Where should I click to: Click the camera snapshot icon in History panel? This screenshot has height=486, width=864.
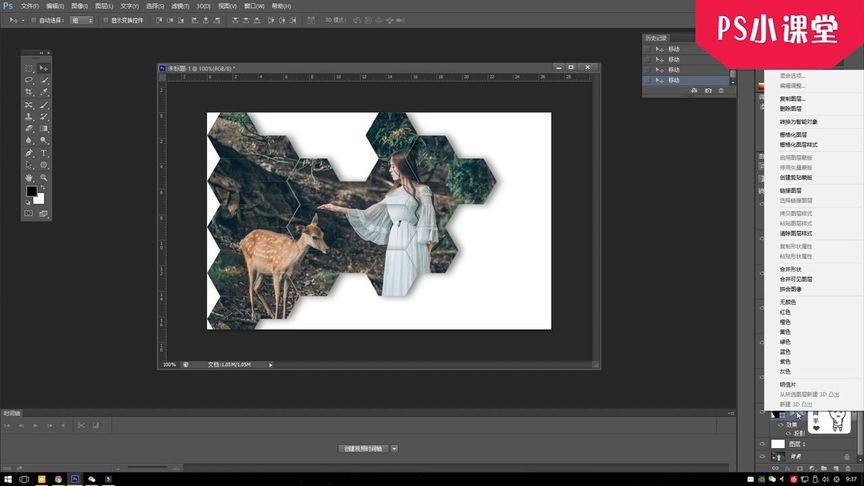click(x=708, y=91)
